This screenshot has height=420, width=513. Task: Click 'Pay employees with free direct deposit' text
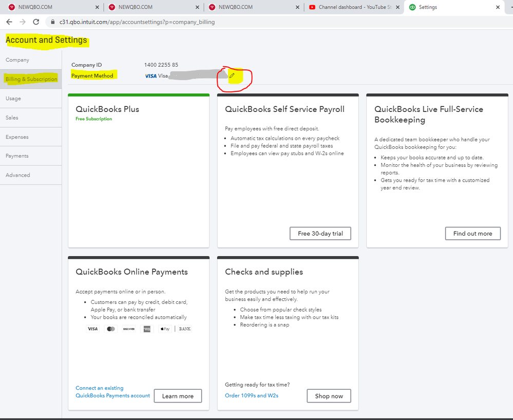(272, 128)
